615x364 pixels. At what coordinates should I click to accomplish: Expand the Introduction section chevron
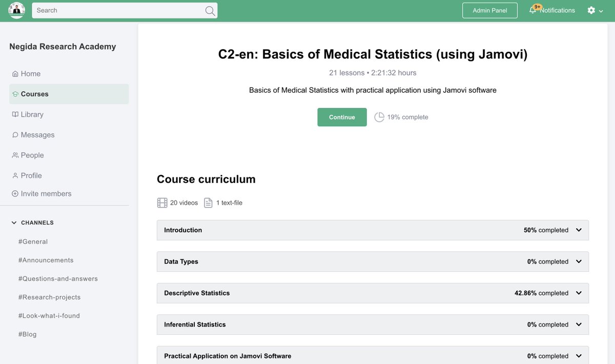point(579,230)
